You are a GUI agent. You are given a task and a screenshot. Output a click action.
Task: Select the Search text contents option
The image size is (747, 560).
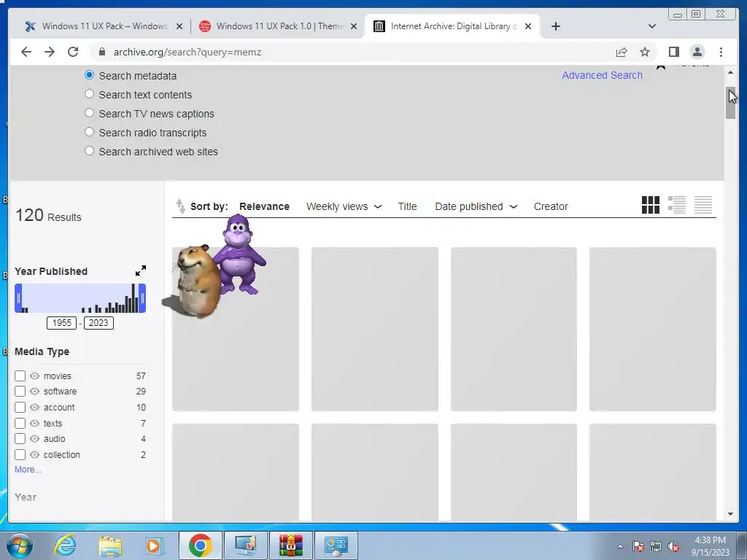(x=89, y=94)
